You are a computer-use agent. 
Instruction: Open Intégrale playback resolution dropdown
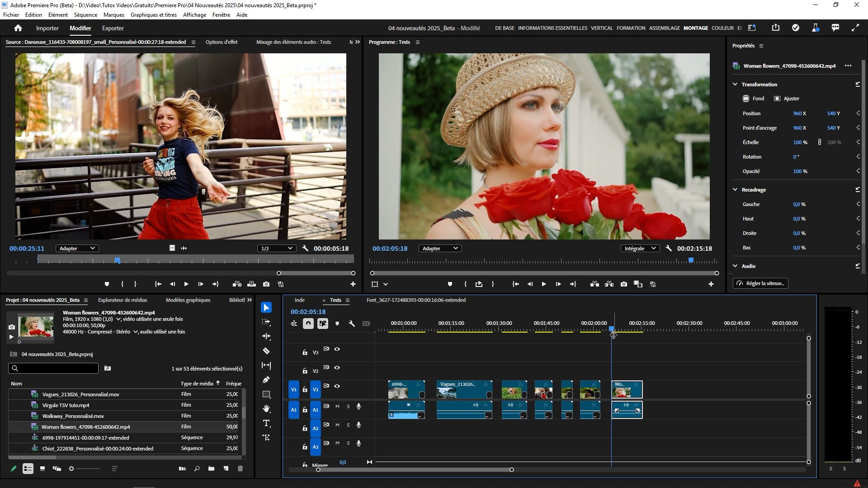pos(640,249)
